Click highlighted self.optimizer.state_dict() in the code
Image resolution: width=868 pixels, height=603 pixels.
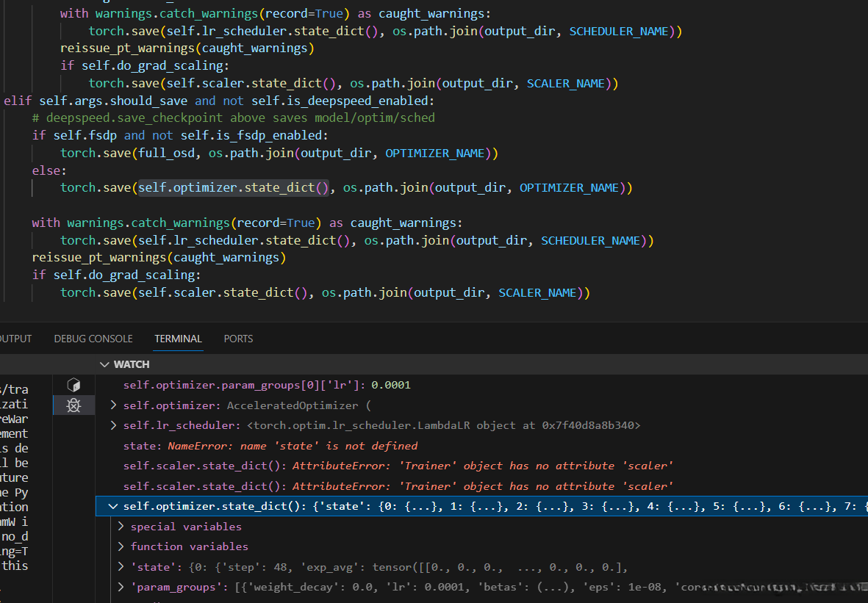234,187
